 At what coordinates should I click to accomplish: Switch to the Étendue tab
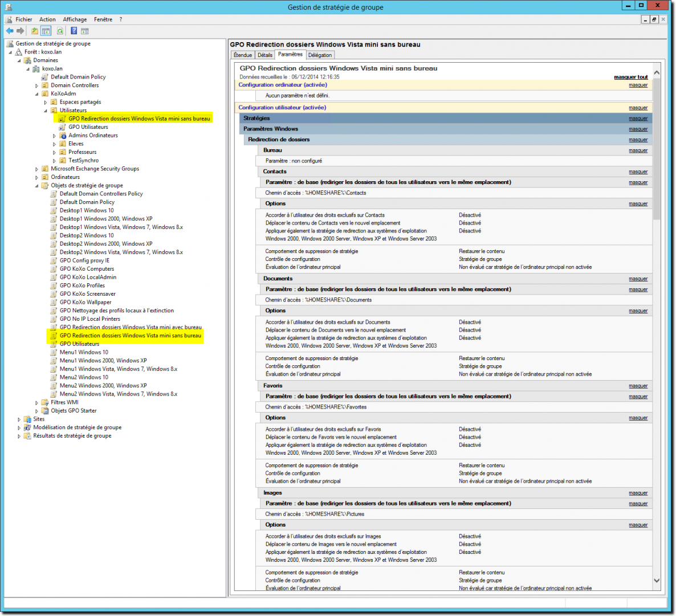(243, 55)
